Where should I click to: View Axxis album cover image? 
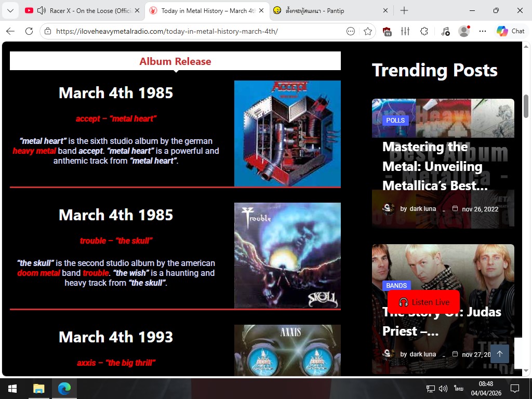[287, 350]
